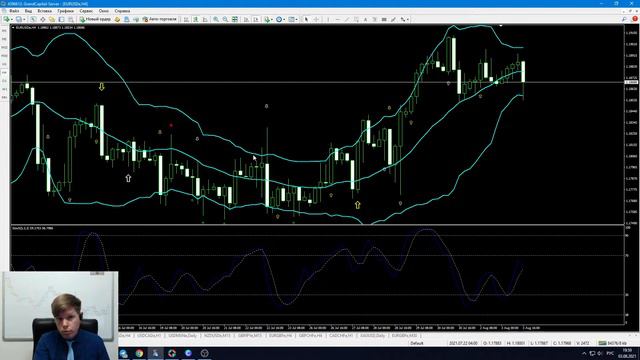Expand the Periods dropdown arrow
The width and height of the screenshot is (640, 360).
pyautogui.click(x=284, y=19)
